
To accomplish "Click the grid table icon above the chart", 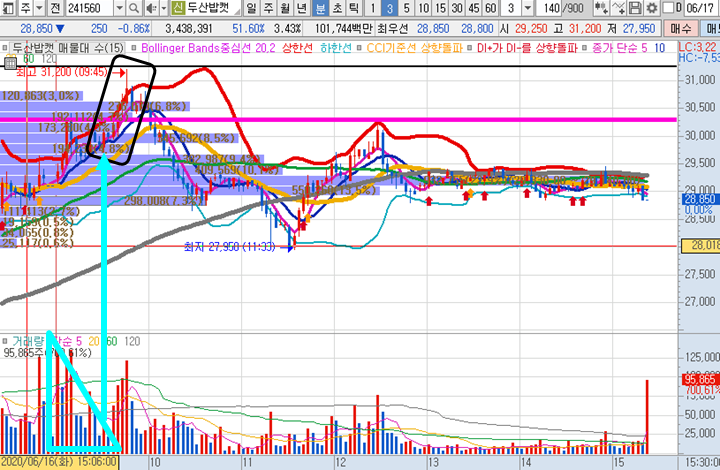I will (x=11, y=63).
